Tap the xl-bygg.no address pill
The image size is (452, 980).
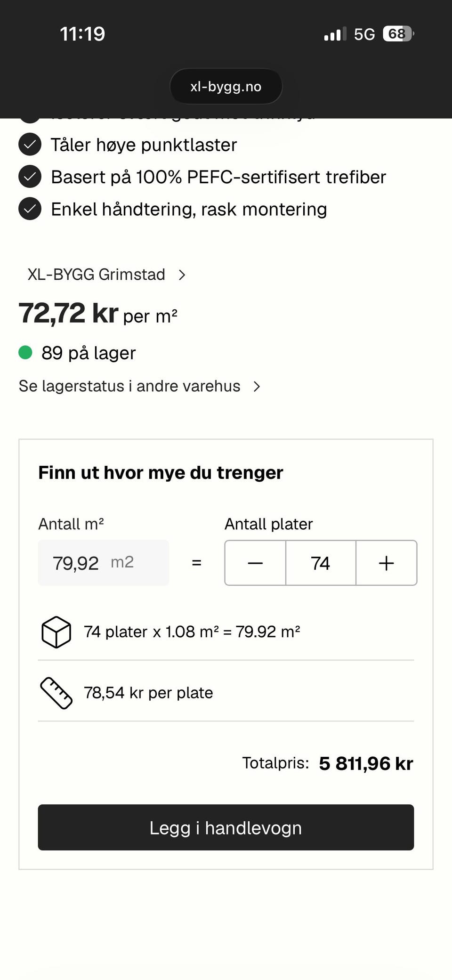tap(226, 87)
